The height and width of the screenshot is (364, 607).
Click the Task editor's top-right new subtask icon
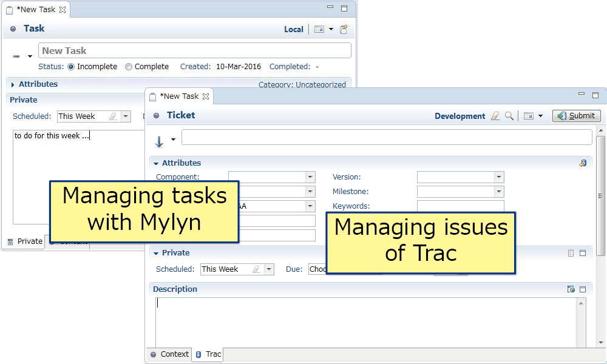point(344,29)
